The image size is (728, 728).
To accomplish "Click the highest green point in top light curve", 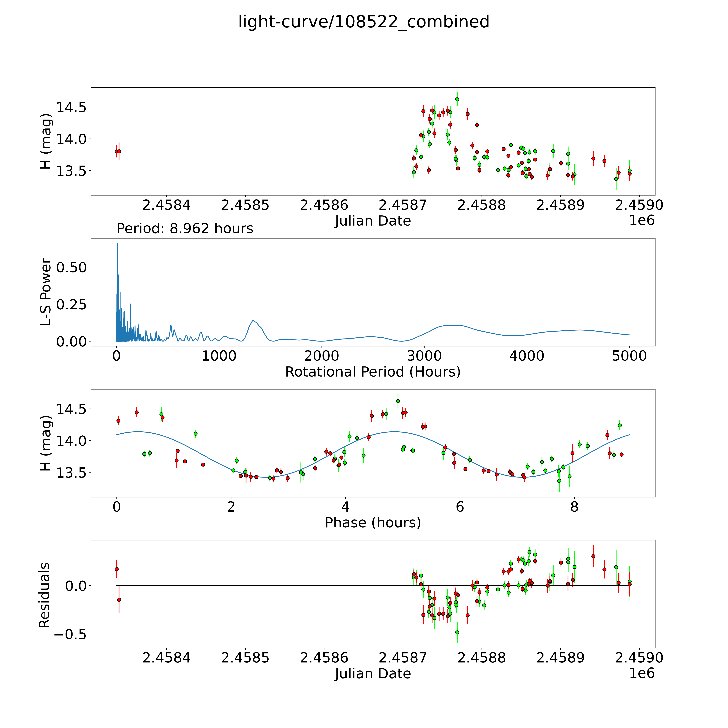I will tap(457, 99).
